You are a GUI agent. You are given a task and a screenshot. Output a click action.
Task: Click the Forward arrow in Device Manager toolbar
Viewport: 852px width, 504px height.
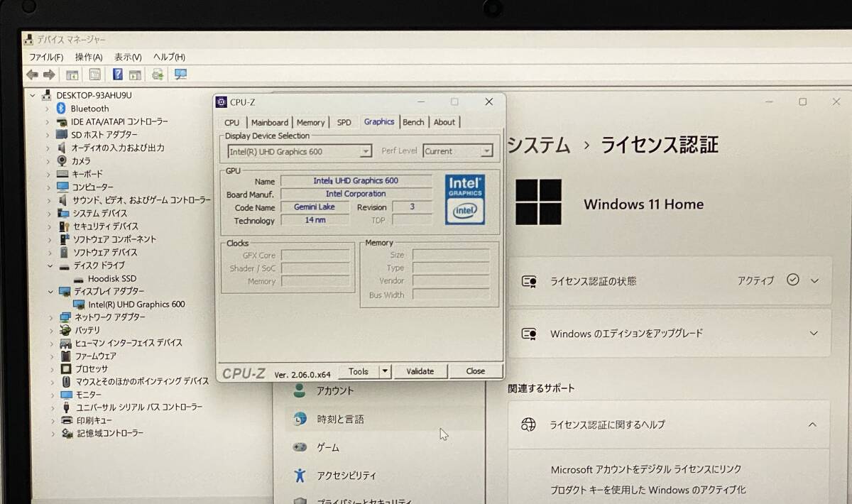coord(49,75)
